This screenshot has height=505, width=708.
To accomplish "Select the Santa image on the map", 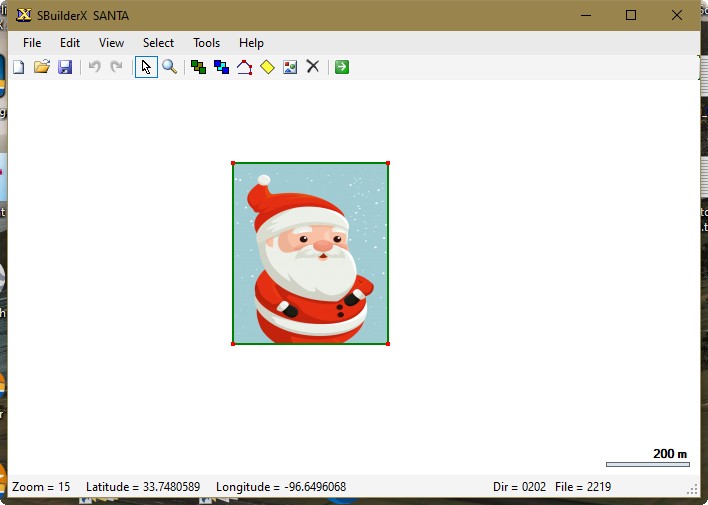I will (310, 254).
